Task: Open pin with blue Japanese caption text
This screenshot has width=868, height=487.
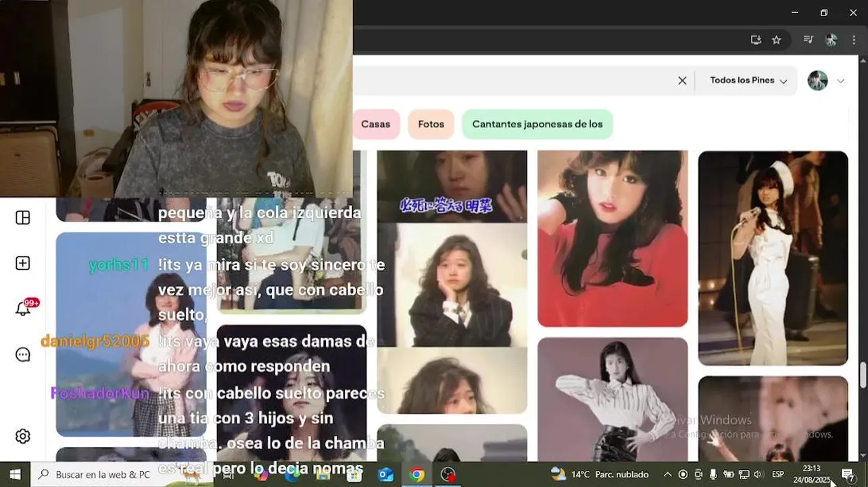Action: [452, 187]
